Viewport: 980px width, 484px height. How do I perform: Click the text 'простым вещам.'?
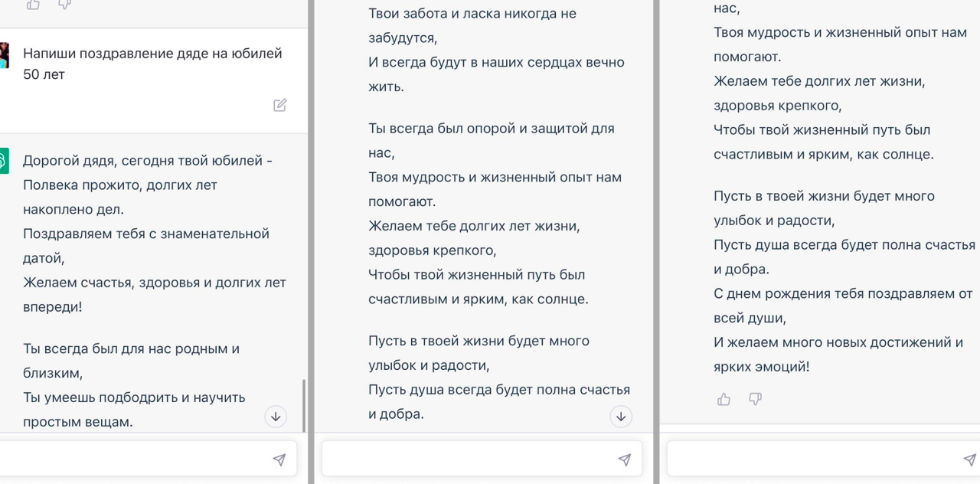78,422
